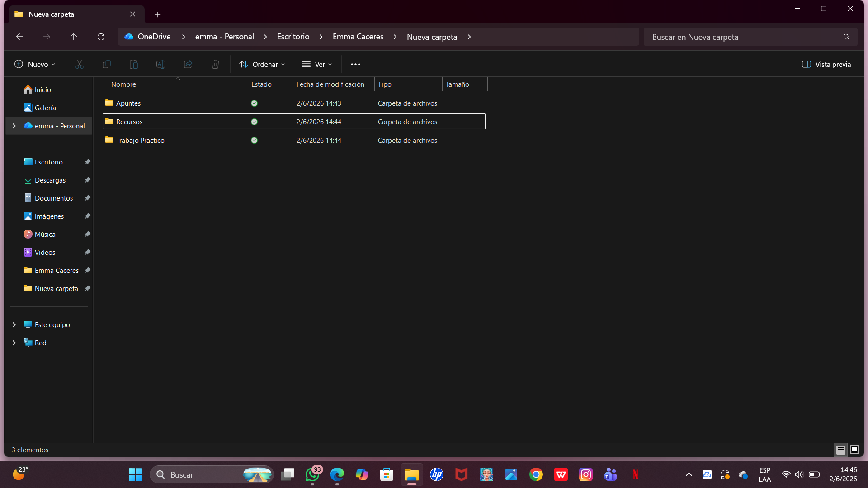Click the taskbar Buscar search box
Viewport: 868px width, 488px height.
point(212,474)
